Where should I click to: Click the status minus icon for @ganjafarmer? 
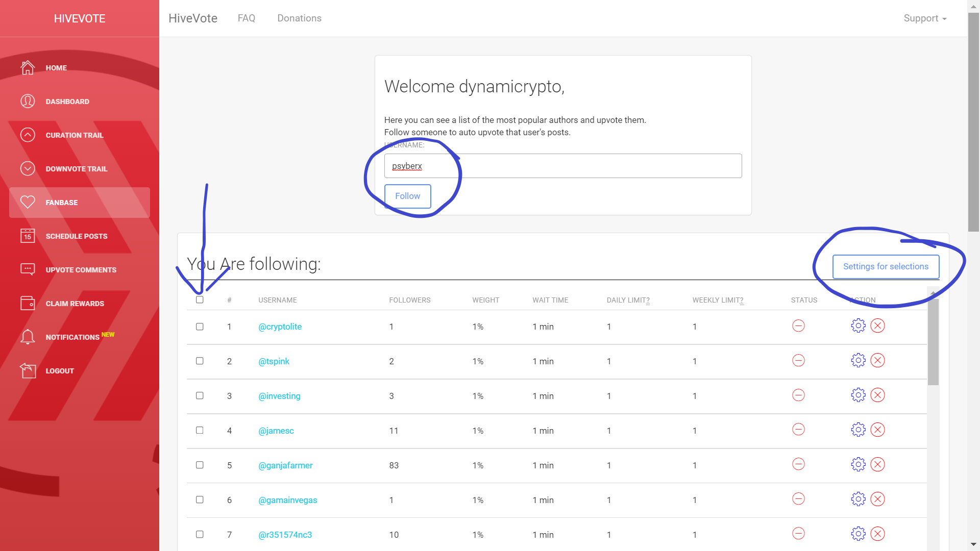(798, 464)
